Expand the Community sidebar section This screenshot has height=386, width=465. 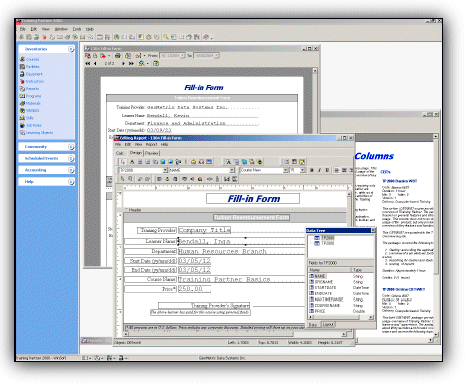46,147
